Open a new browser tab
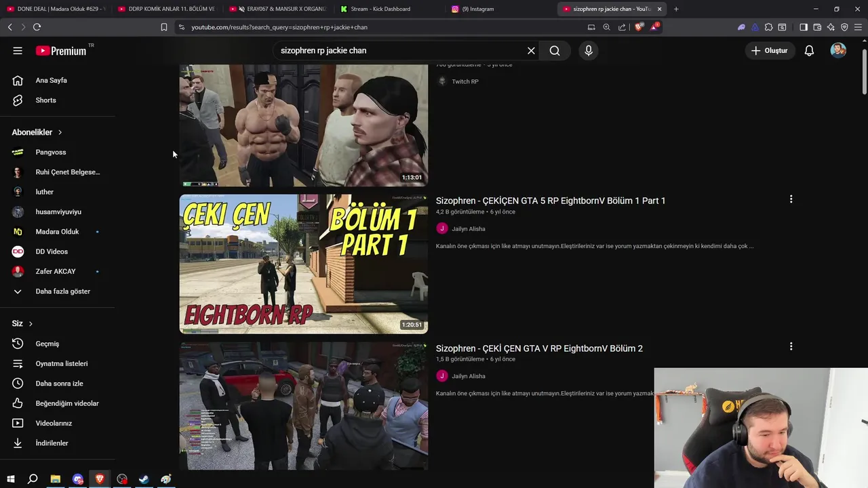The width and height of the screenshot is (868, 488). tap(676, 9)
